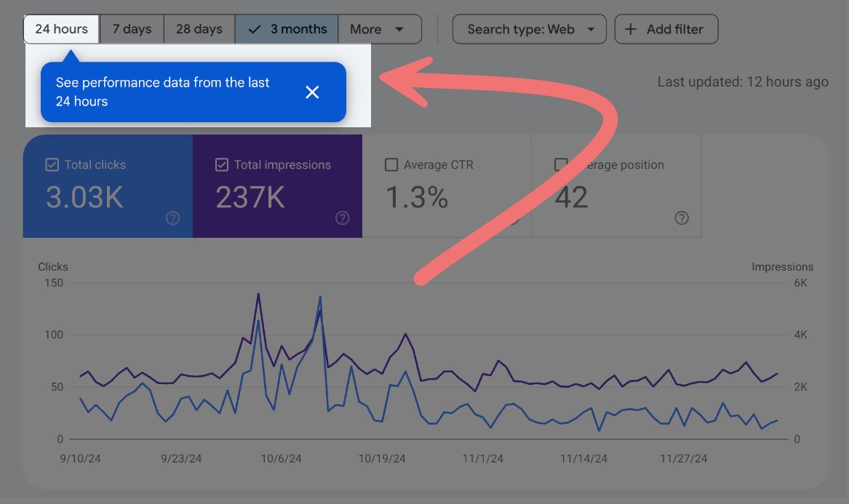The height and width of the screenshot is (504, 849).
Task: Select the 3 months date range
Action: click(287, 29)
